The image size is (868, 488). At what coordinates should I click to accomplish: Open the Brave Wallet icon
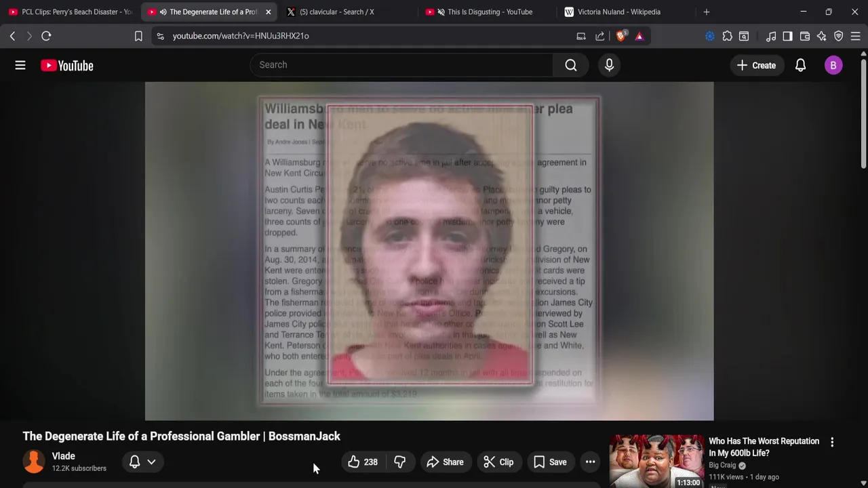click(805, 36)
